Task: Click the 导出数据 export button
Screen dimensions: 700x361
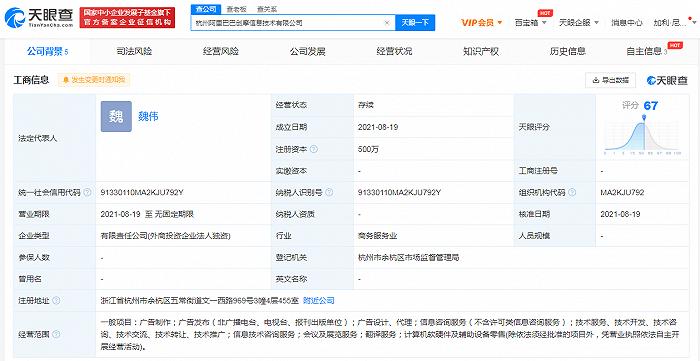Action: point(610,80)
